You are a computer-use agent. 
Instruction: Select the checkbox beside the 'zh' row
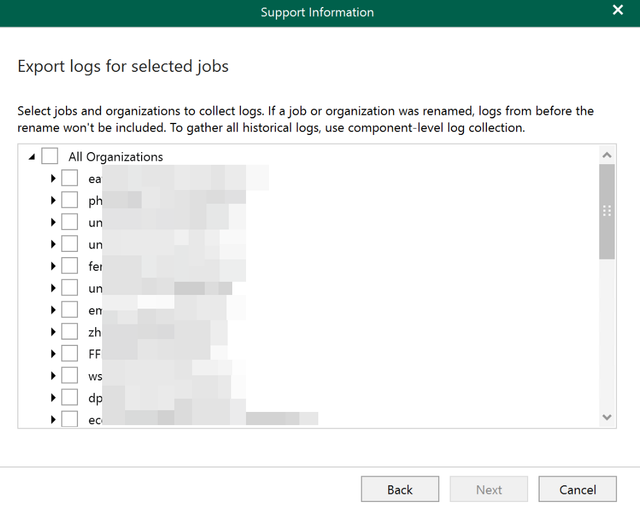[x=69, y=331]
